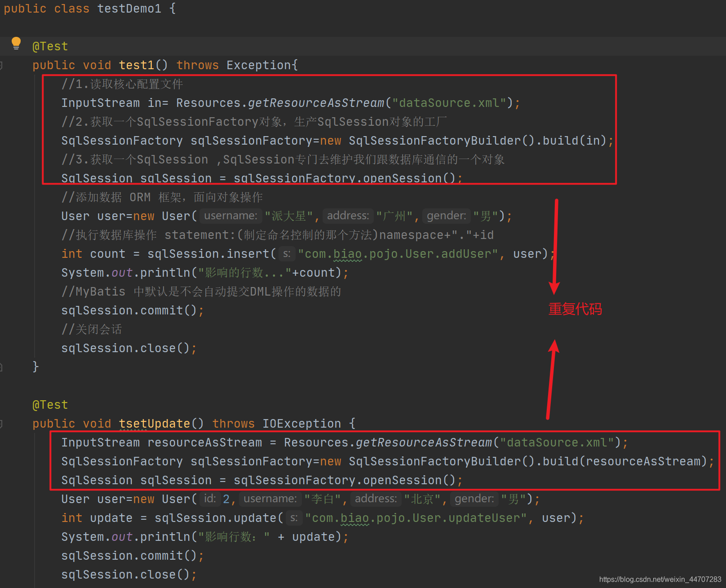Image resolution: width=726 pixels, height=588 pixels.
Task: Click the id: parameter hint before 2
Action: 210,499
